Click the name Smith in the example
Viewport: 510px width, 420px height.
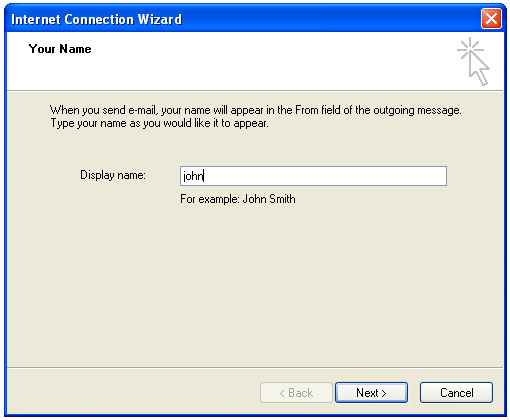(282, 199)
